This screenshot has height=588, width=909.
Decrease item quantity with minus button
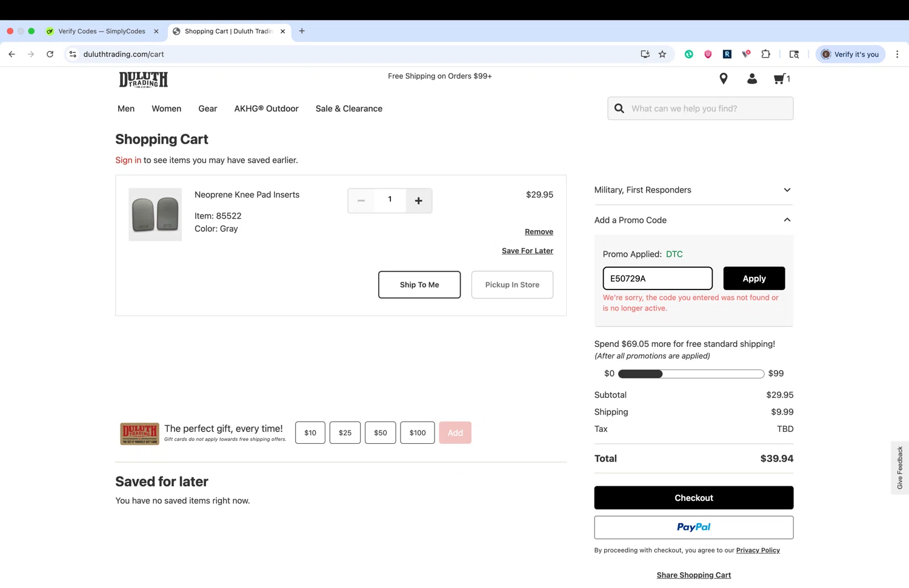point(361,200)
